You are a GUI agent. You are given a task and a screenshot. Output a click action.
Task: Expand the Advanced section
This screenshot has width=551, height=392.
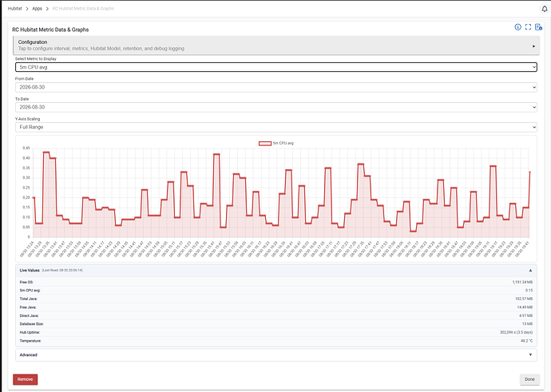point(276,354)
